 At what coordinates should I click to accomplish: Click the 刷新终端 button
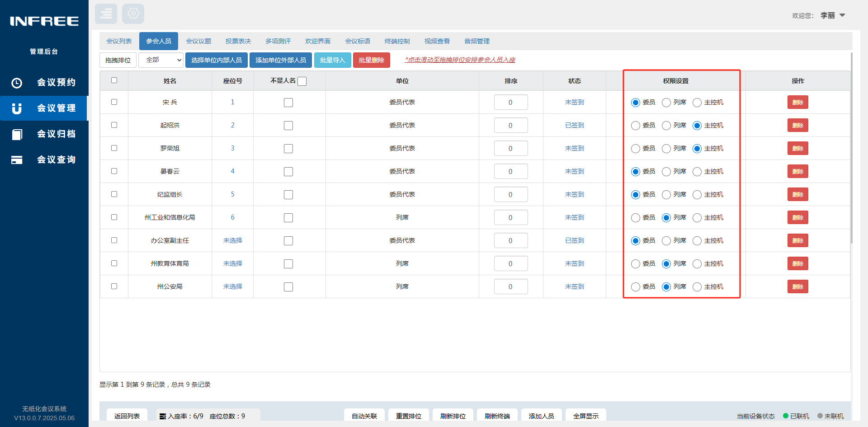[x=497, y=416]
